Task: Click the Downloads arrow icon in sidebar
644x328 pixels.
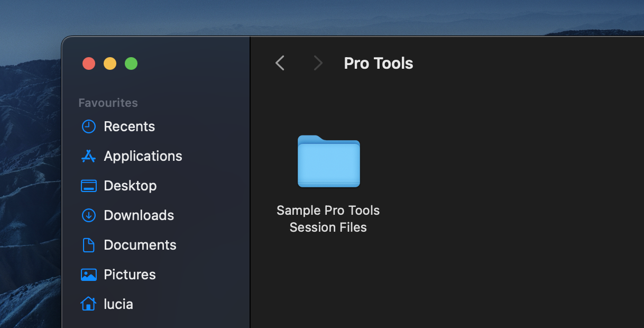Action: (88, 215)
